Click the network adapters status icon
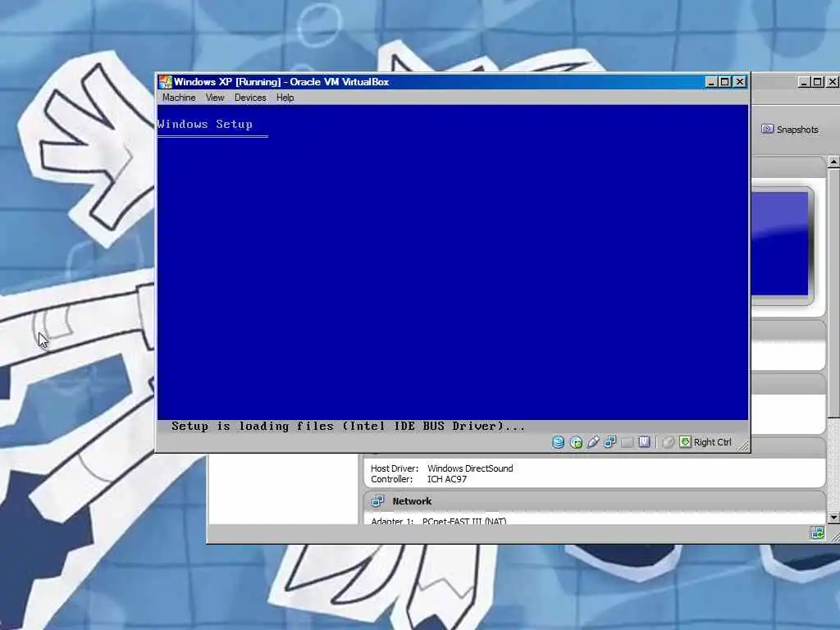840x630 pixels. 609,442
